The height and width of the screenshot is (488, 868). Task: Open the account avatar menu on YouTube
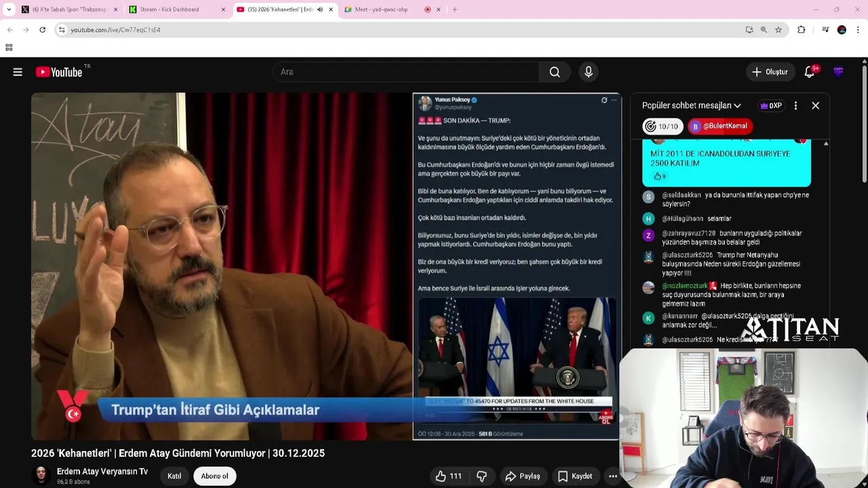[839, 72]
